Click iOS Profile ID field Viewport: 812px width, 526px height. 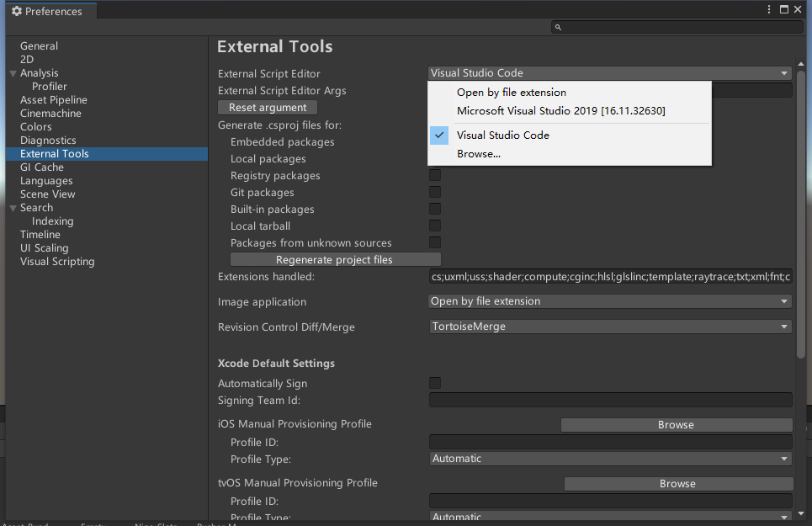(x=610, y=442)
